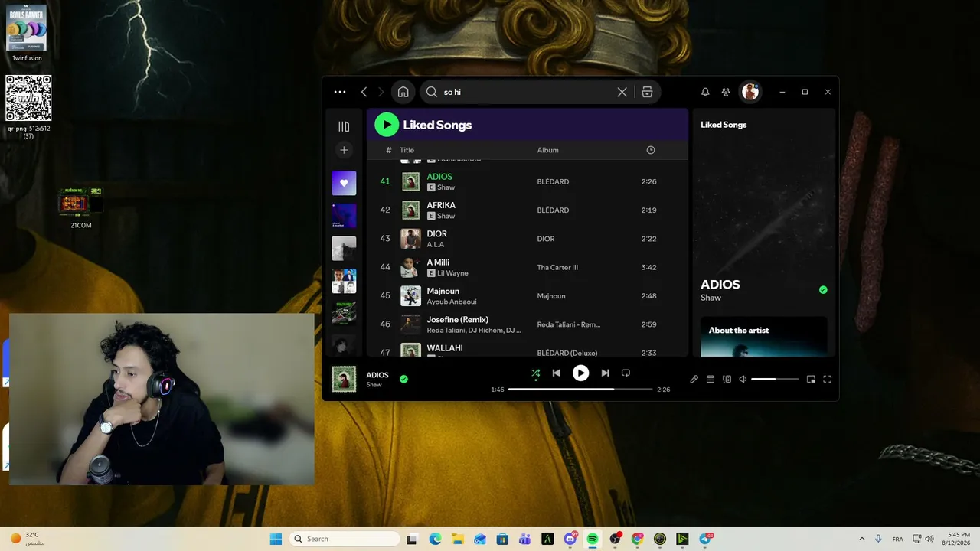The width and height of the screenshot is (980, 551).
Task: Seek in the song progress bar
Action: 580,390
